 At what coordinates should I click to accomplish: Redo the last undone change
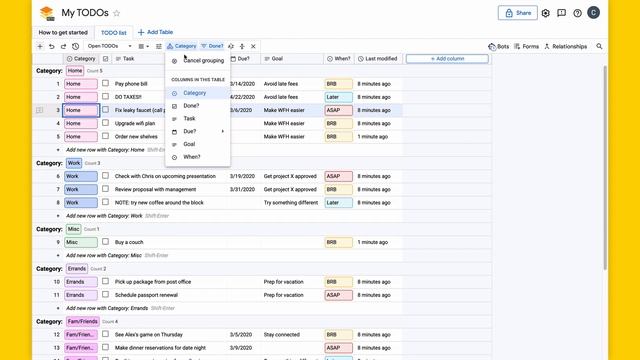coord(63,47)
